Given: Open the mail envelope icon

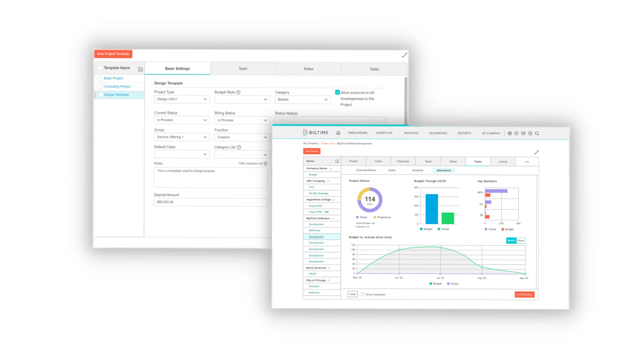Looking at the screenshot, I should (523, 133).
